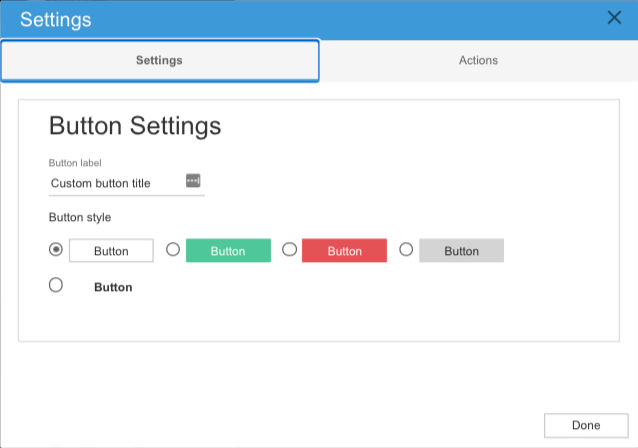Image resolution: width=638 pixels, height=448 pixels.
Task: Click the Settings title in the header bar
Action: pyautogui.click(x=56, y=19)
